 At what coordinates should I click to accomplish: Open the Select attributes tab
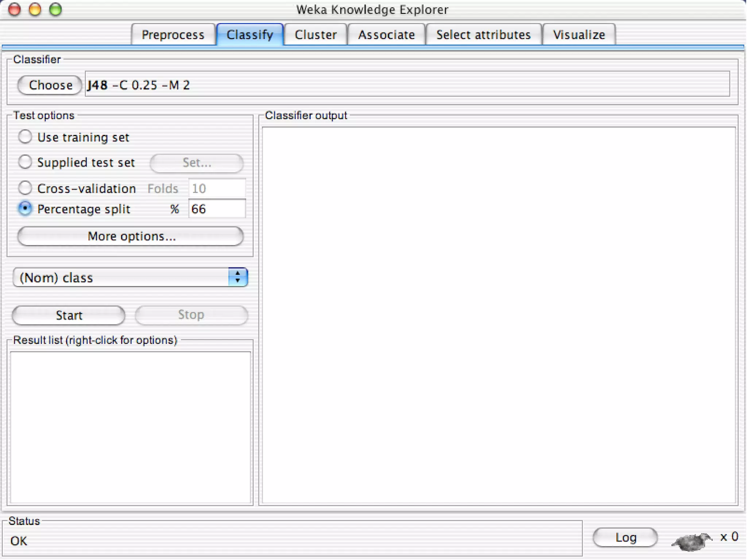pyautogui.click(x=483, y=35)
